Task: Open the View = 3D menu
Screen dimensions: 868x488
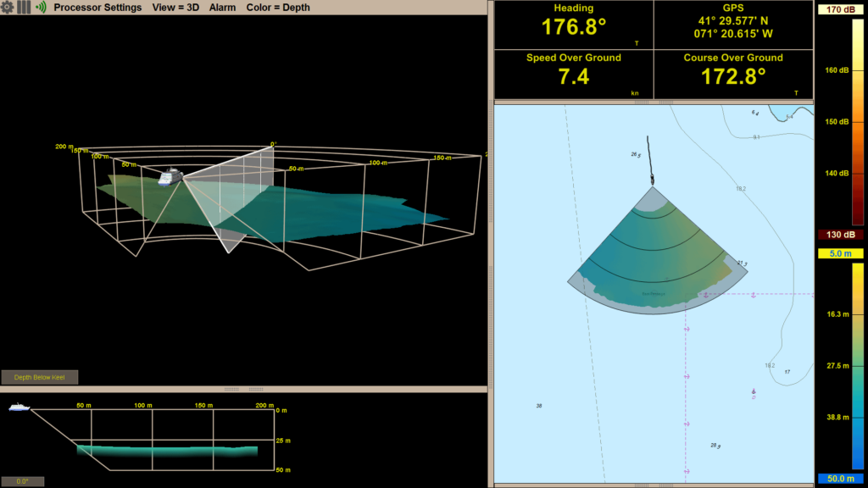Action: coord(175,8)
